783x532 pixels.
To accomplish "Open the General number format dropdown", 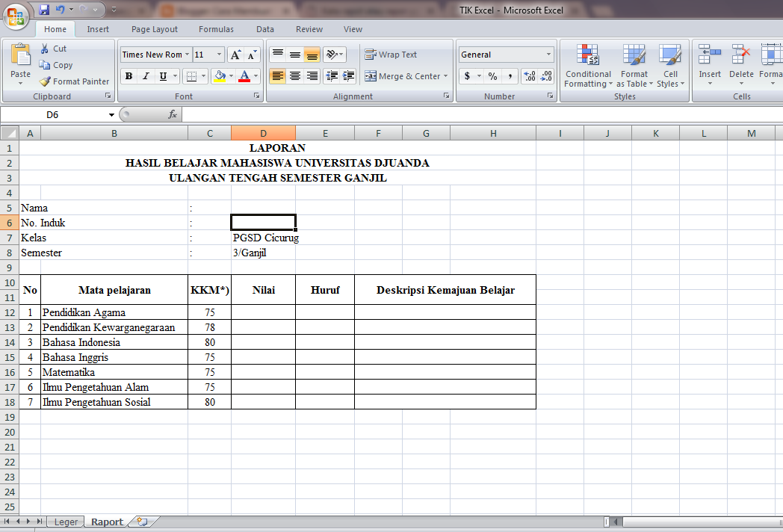I will (x=551, y=54).
